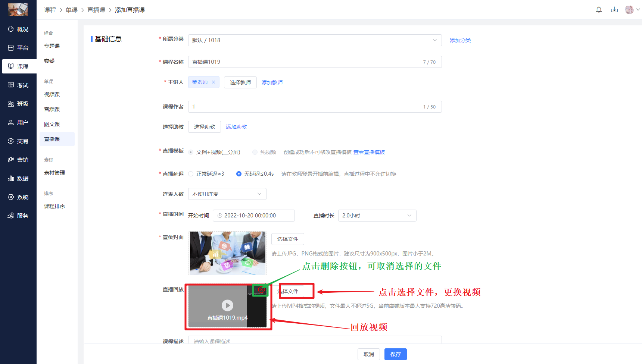The image size is (642, 364).
Task: Click 选择文件 for 直播回放
Action: [288, 291]
